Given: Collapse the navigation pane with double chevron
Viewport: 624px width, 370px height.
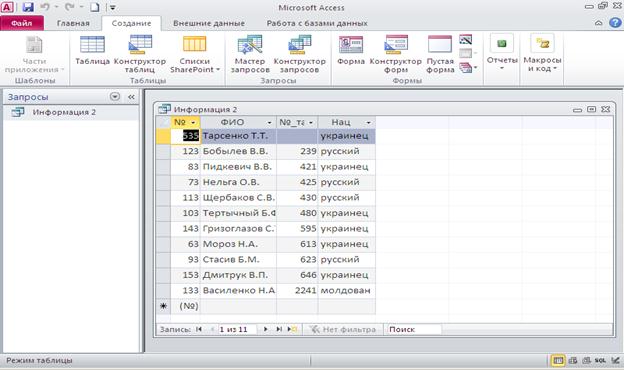Looking at the screenshot, I should (131, 97).
